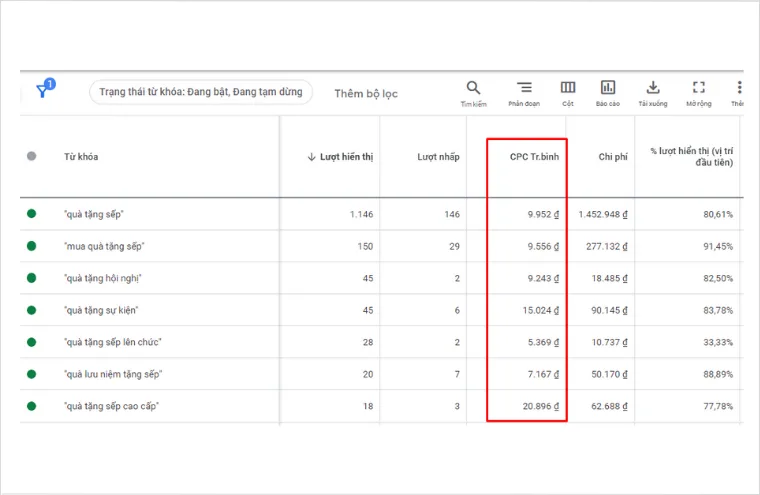Click the Chi phí column header
Screen dimensions: 760x495
click(x=613, y=157)
